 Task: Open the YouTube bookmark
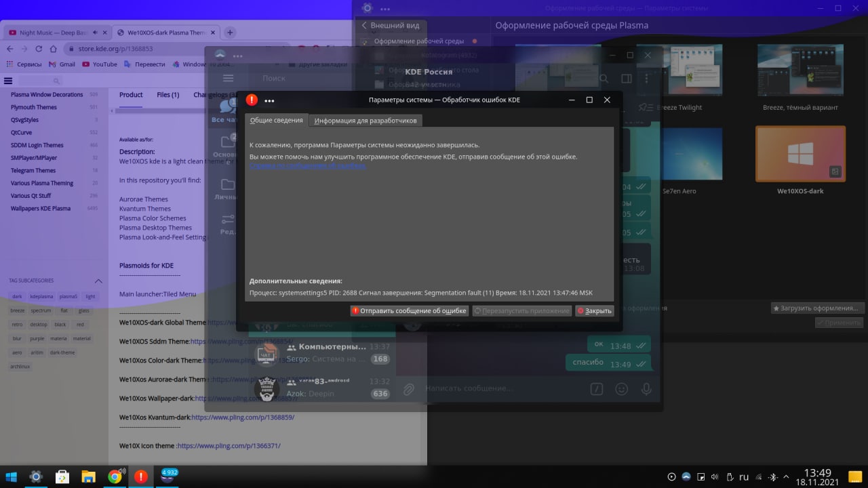[100, 64]
